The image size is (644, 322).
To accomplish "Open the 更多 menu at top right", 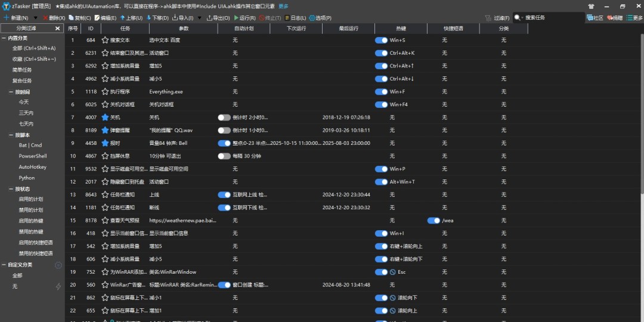I will pyautogui.click(x=634, y=18).
